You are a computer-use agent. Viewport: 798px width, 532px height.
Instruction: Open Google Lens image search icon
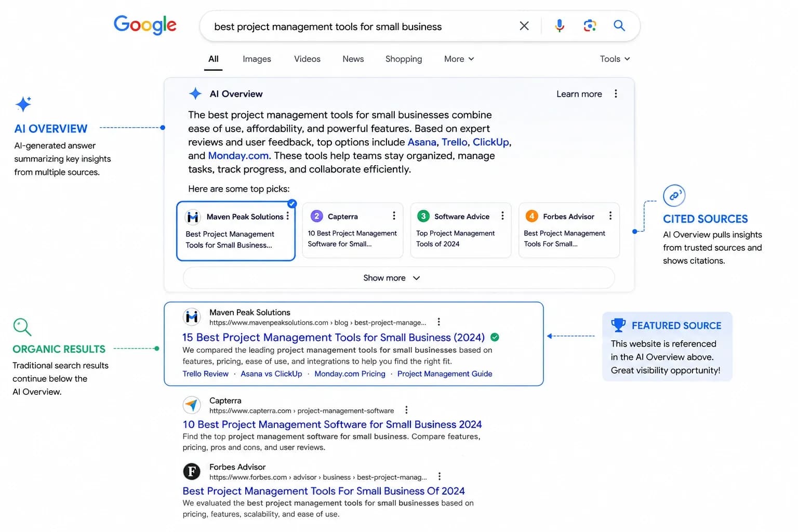(x=590, y=25)
